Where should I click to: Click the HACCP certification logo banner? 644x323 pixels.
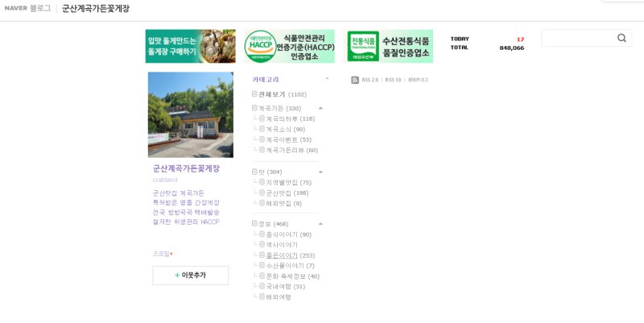(289, 46)
